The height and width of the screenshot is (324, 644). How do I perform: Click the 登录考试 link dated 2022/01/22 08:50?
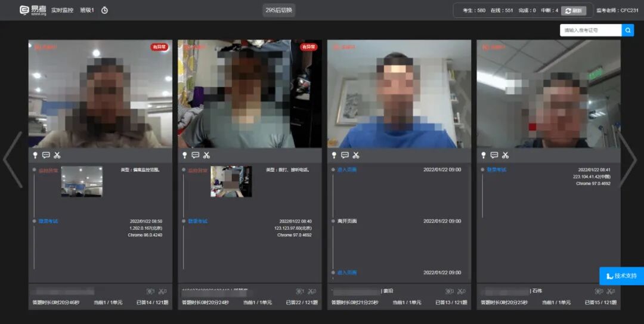coord(48,221)
